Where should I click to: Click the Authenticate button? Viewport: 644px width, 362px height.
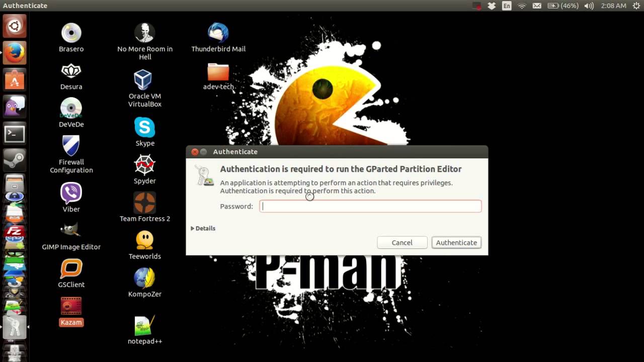click(456, 242)
